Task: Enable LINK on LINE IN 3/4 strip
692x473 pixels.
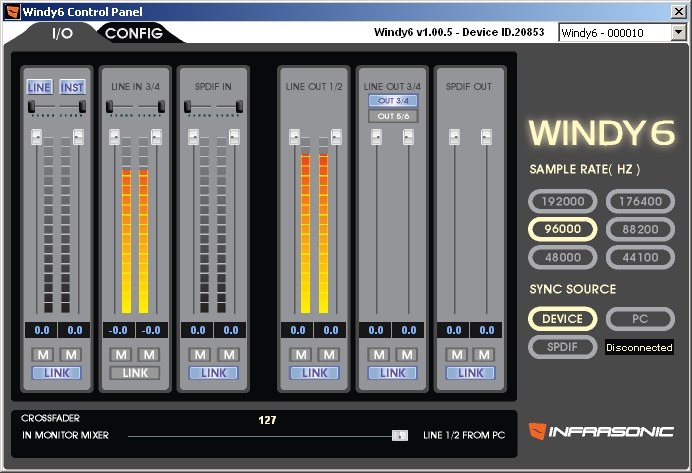Action: 135,373
